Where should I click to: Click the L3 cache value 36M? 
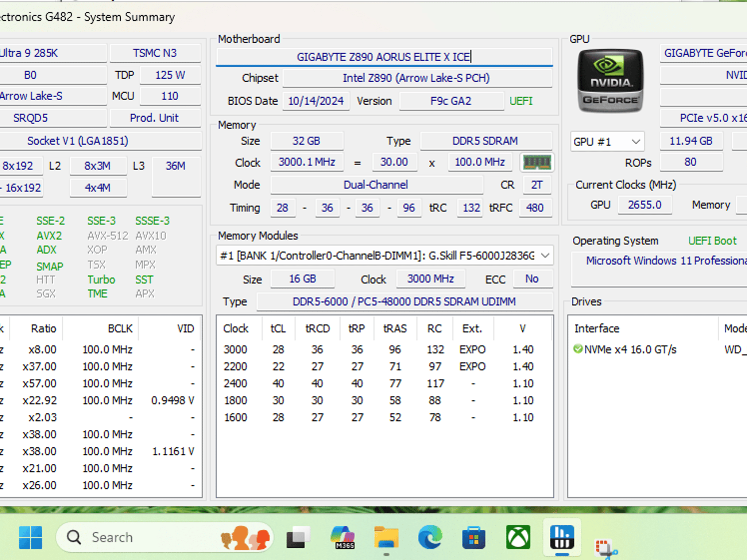click(176, 177)
